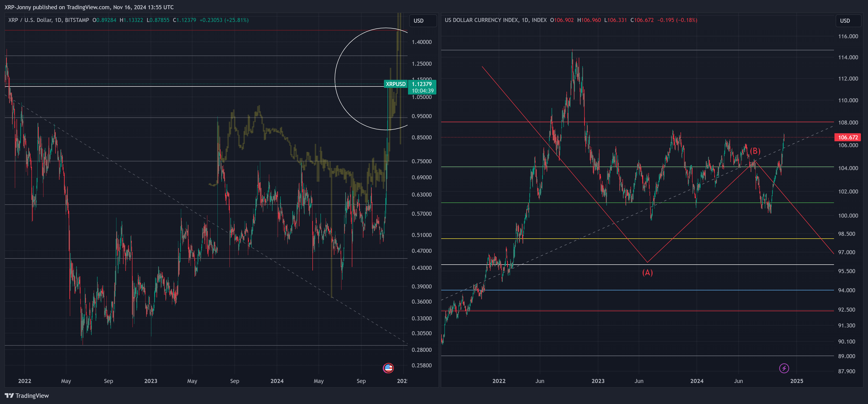Screen dimensions: 868x404
Task: Click 0.63000 on XRP price axis
Action: (421, 195)
